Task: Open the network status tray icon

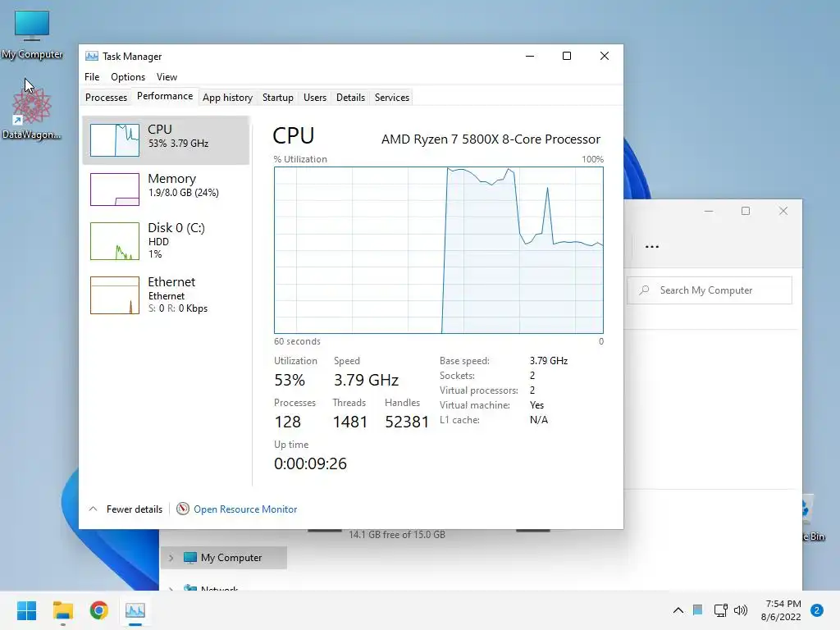Action: [x=720, y=610]
